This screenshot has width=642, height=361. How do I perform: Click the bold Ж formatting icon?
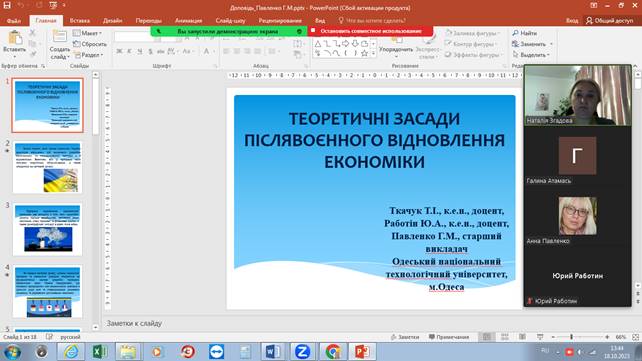[119, 51]
